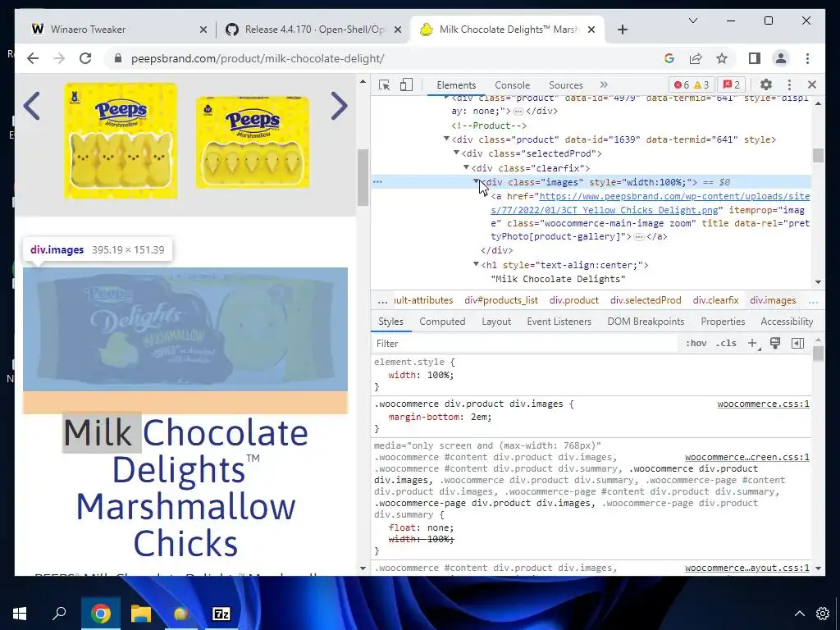Open Chrome profile avatar
This screenshot has width=840, height=630.
(x=781, y=58)
